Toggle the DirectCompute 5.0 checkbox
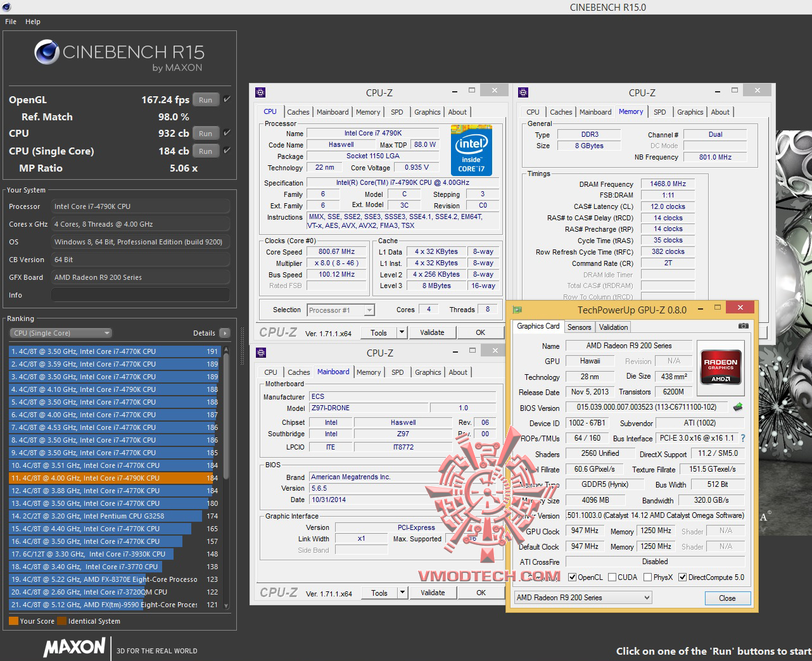The width and height of the screenshot is (812, 661). click(682, 577)
